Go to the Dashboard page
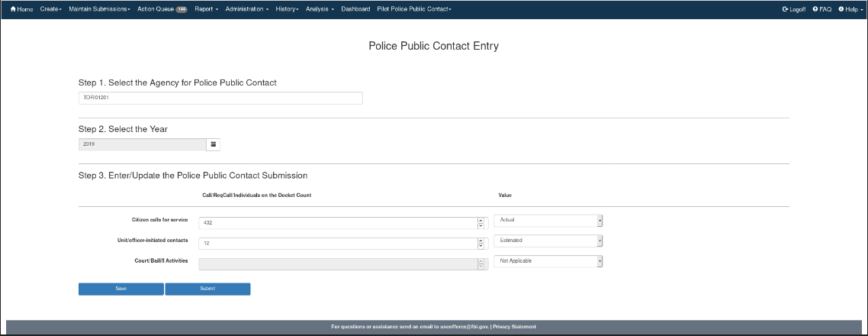The height and width of the screenshot is (336, 868). [355, 9]
